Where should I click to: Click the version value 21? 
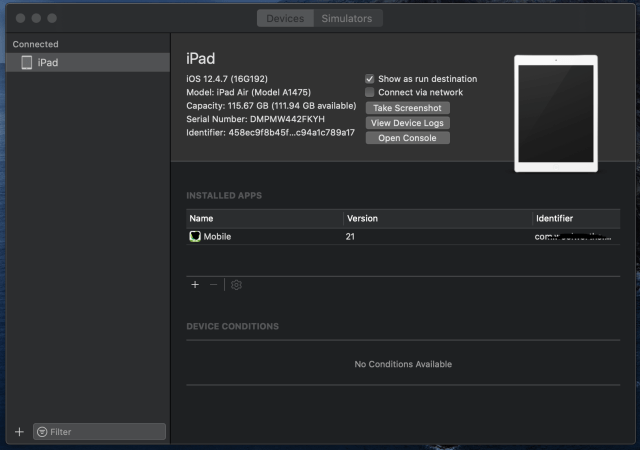(350, 236)
